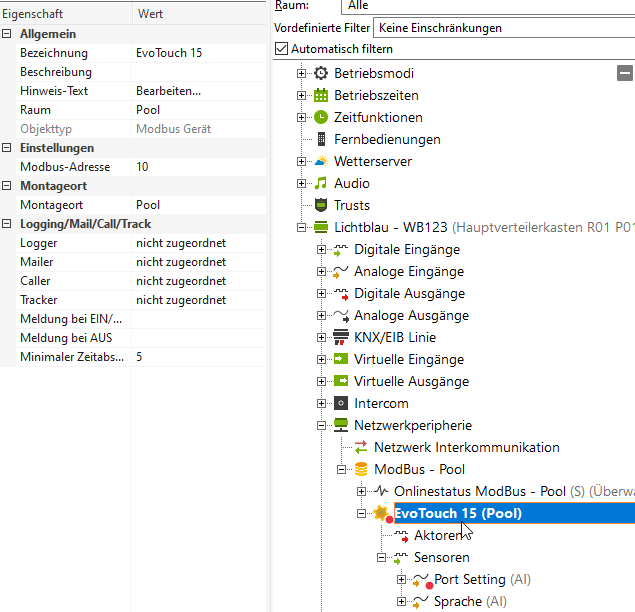Expand the KNX/EIB Linie node
Screen dimensions: 635x612
coord(322,337)
